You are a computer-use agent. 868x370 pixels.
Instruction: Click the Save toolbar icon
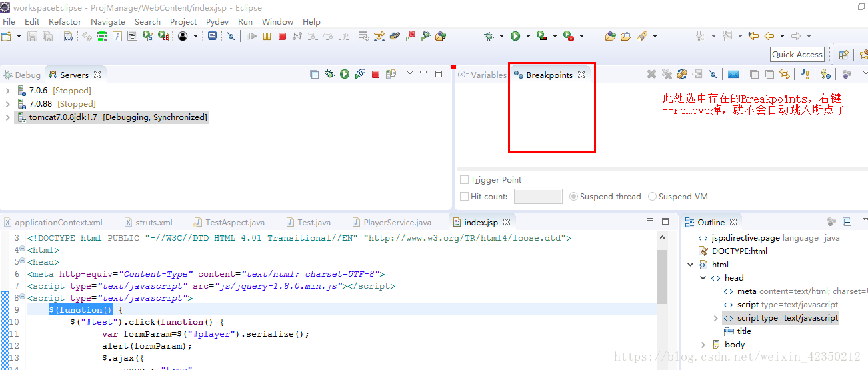click(x=32, y=36)
